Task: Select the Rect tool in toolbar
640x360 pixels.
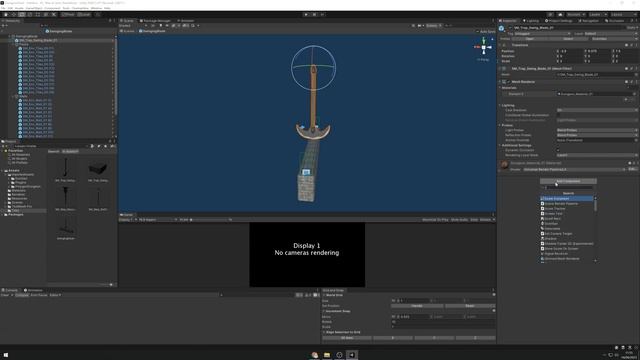Action: tap(38, 14)
